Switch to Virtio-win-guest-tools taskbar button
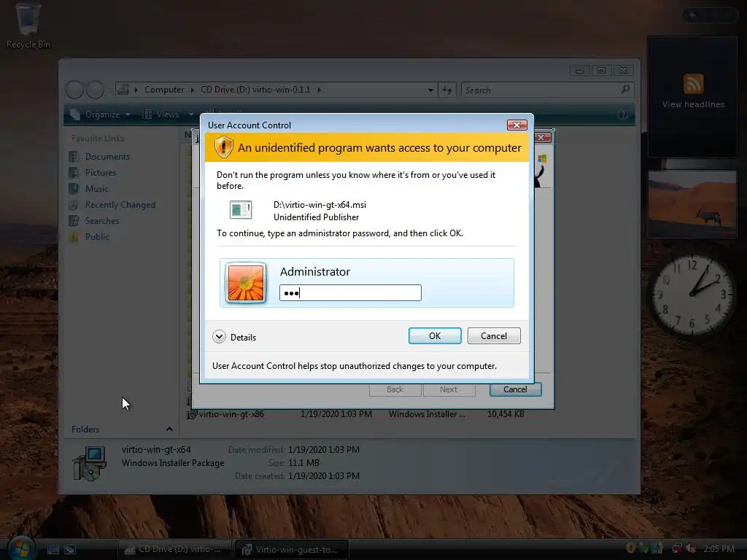The height and width of the screenshot is (560, 747). (292, 550)
